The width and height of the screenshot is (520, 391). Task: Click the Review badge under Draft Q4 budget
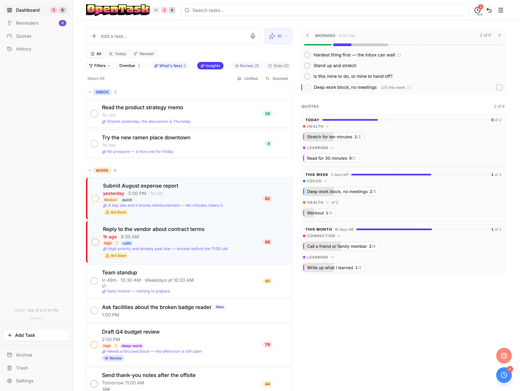(113, 358)
